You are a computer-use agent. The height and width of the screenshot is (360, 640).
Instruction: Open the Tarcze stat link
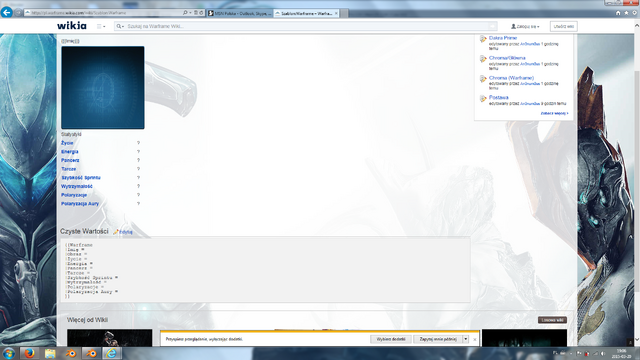[69, 169]
